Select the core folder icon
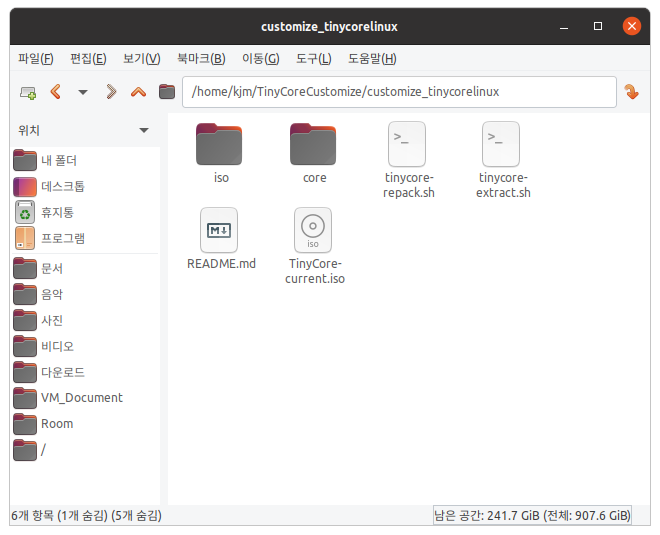Viewport: 660px width, 535px height. pyautogui.click(x=313, y=144)
